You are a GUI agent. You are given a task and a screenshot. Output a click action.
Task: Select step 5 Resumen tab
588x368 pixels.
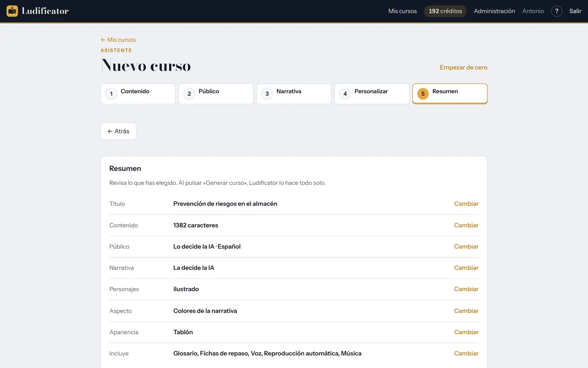point(450,93)
